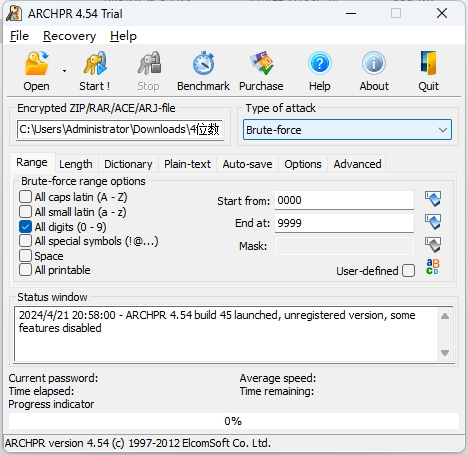Open the Help documentation icon
This screenshot has width=468, height=455.
(320, 71)
